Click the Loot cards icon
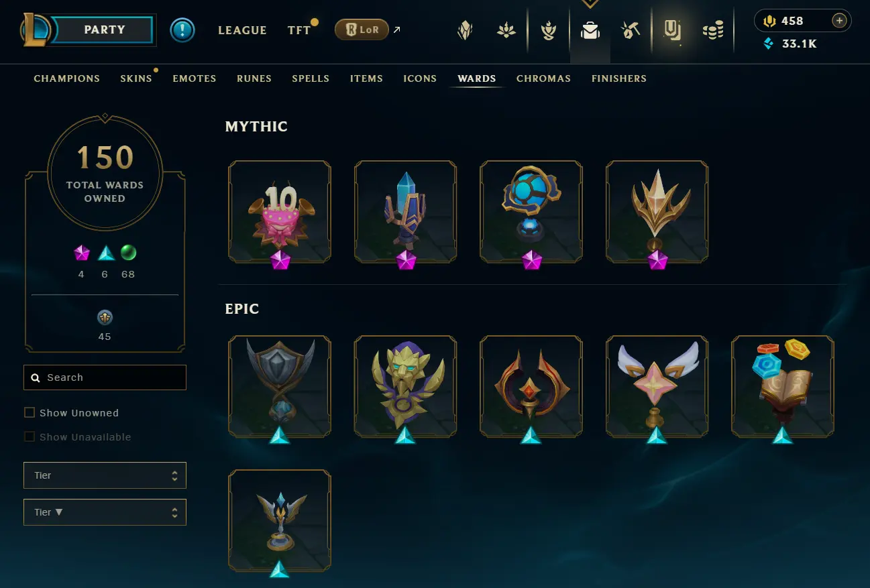Screen dimensions: 870x588 (x=672, y=30)
